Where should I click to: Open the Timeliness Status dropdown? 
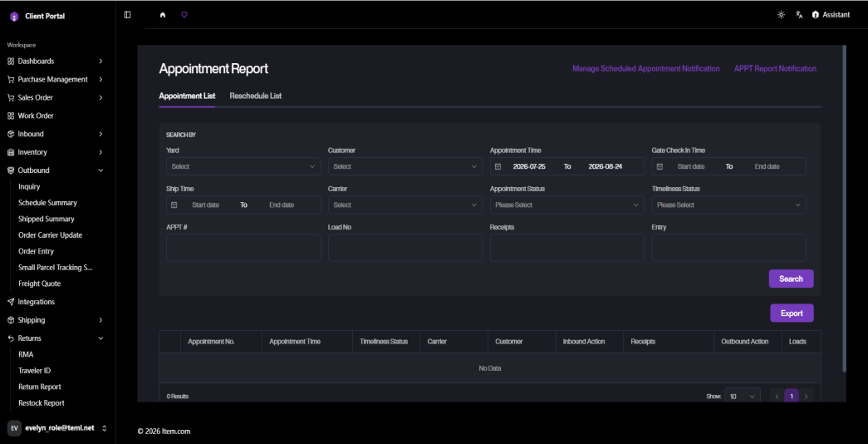click(729, 205)
